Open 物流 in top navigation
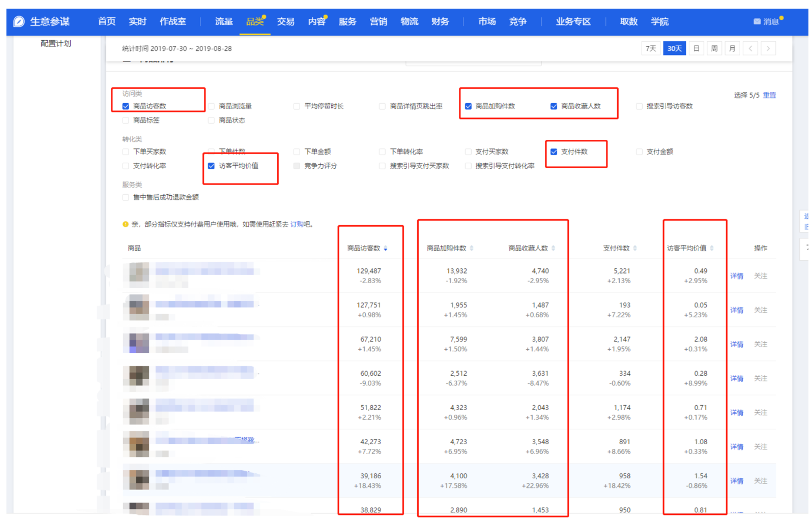The image size is (812, 519). click(410, 21)
